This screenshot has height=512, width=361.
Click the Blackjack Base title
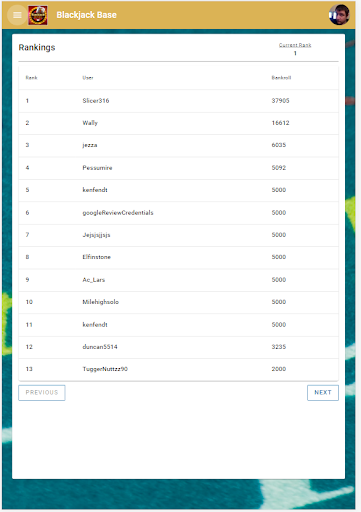86,15
